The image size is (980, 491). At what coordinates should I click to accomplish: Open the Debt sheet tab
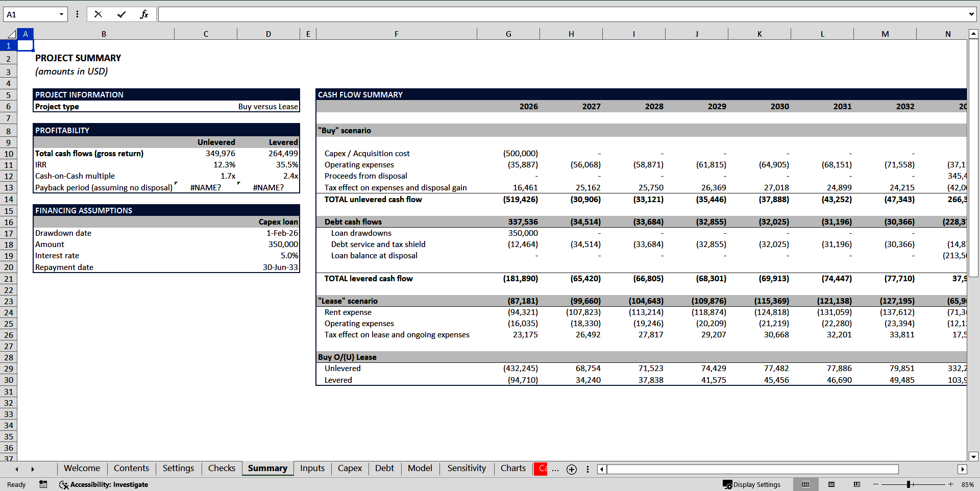coord(384,468)
